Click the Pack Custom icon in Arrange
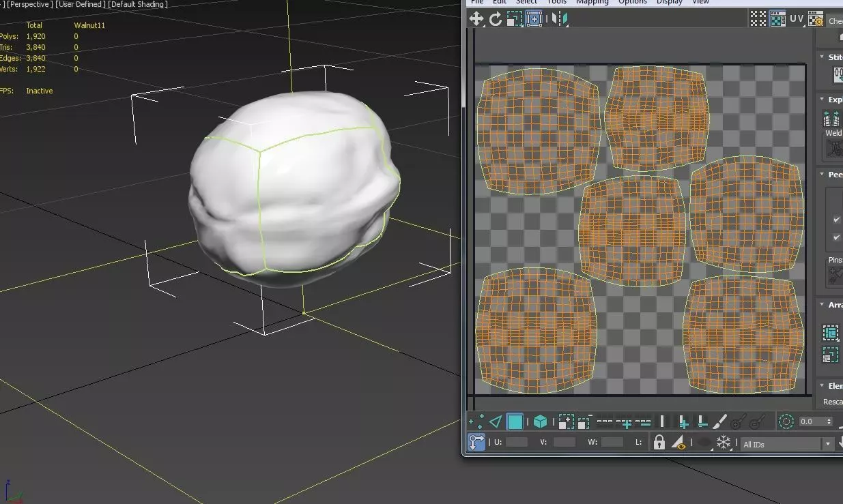 tap(831, 333)
